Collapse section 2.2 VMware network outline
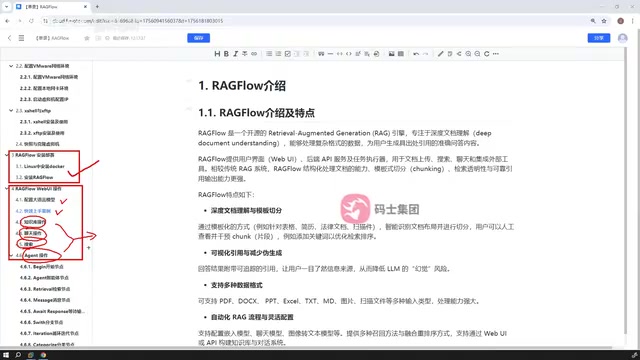Viewport: 640px width, 360px height. [11, 66]
